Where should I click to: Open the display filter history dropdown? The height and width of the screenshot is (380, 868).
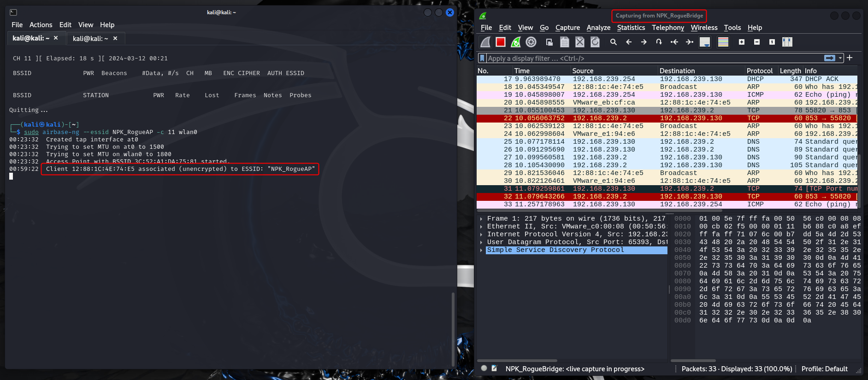(840, 58)
